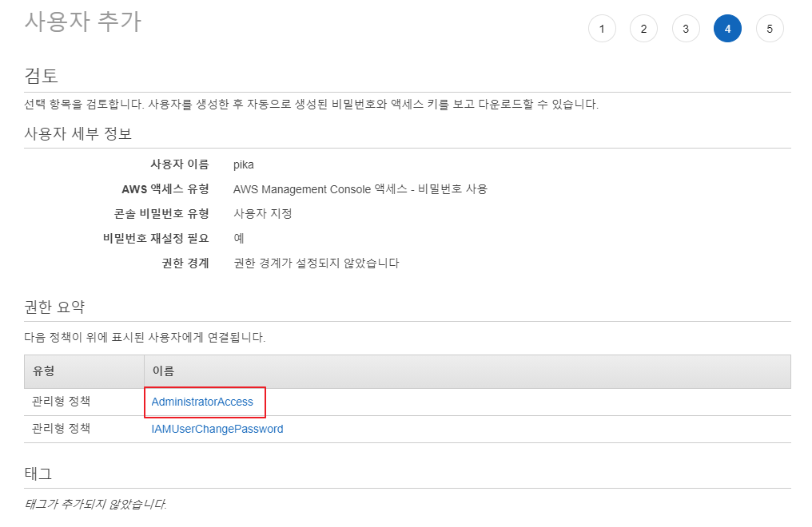
Task: Jump to step 2 circle indicator
Action: [x=643, y=29]
